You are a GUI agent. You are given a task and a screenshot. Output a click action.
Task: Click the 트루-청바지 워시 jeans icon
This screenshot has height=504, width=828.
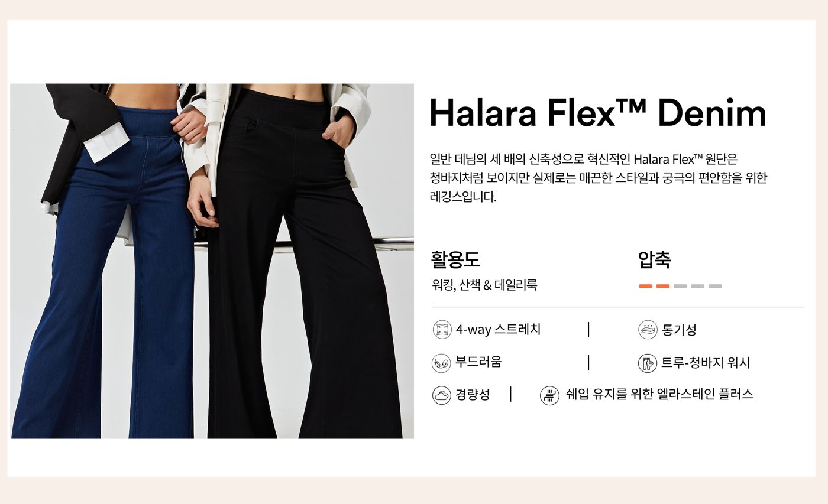(648, 363)
